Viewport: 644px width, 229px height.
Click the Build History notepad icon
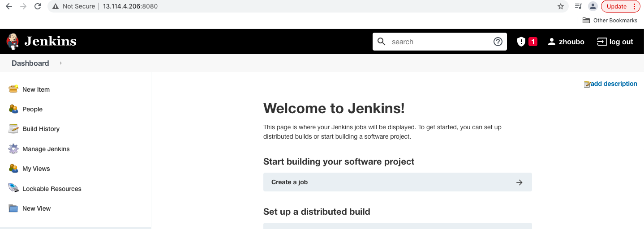click(x=13, y=128)
